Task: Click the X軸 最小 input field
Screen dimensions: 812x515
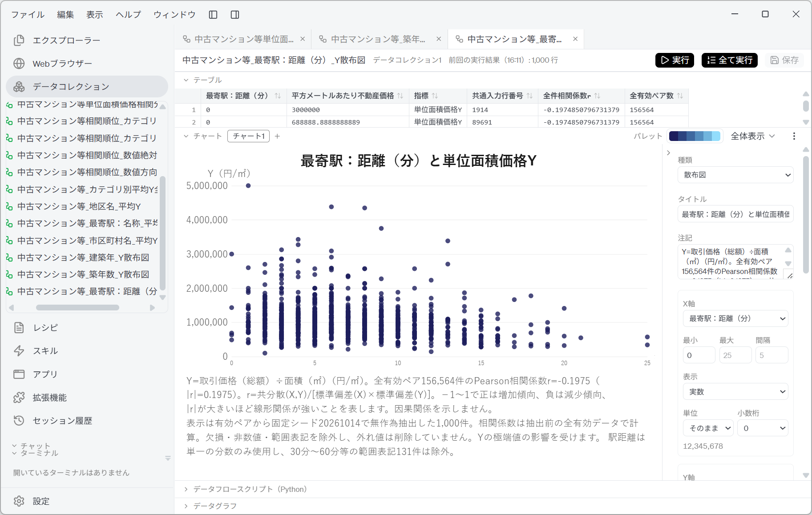Action: click(x=699, y=355)
